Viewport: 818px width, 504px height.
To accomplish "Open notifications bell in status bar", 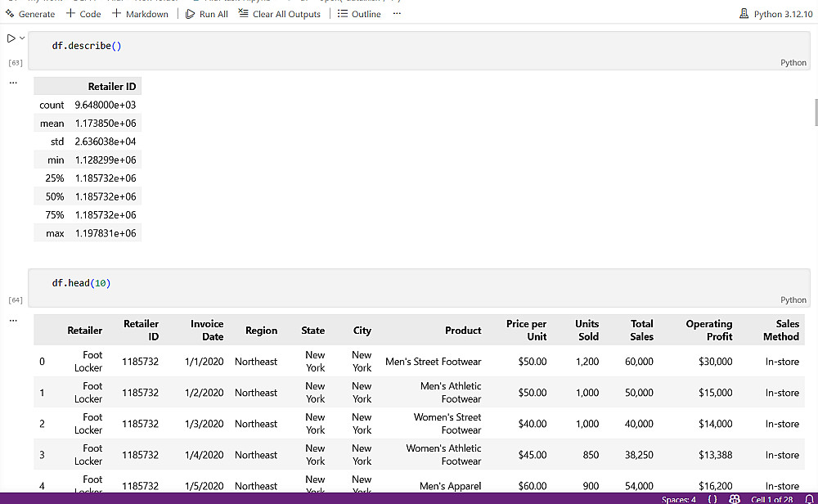I will click(x=809, y=499).
